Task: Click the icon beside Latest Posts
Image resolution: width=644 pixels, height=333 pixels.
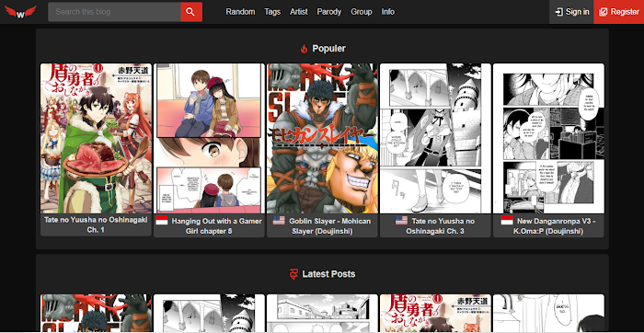Action: click(x=293, y=274)
